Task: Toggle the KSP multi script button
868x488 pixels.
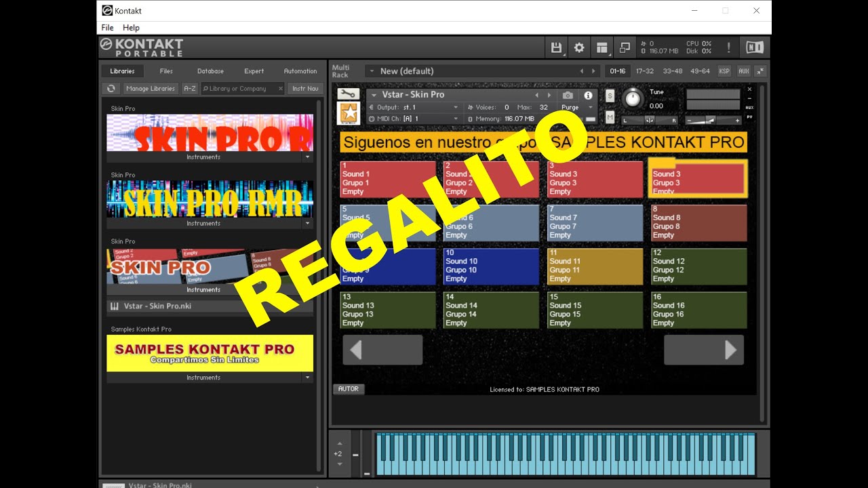Action: [x=724, y=71]
